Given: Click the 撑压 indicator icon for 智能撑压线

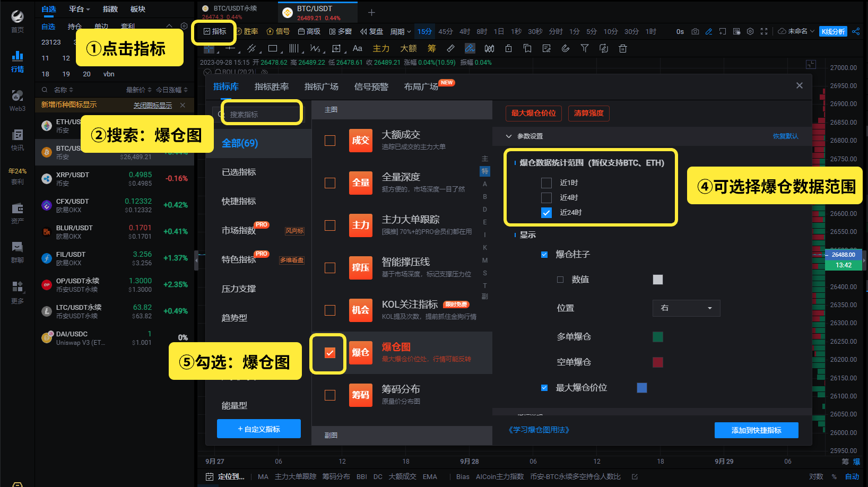Looking at the screenshot, I should pyautogui.click(x=361, y=268).
